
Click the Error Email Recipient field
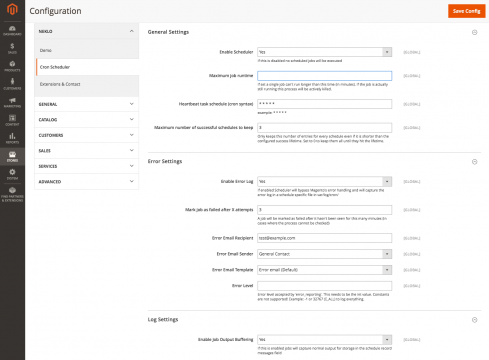[x=324, y=238]
